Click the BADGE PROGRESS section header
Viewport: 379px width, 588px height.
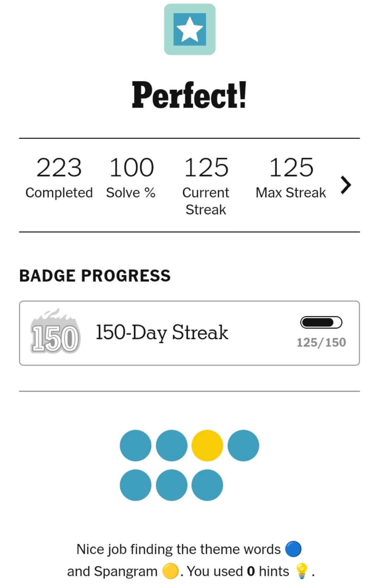[95, 276]
